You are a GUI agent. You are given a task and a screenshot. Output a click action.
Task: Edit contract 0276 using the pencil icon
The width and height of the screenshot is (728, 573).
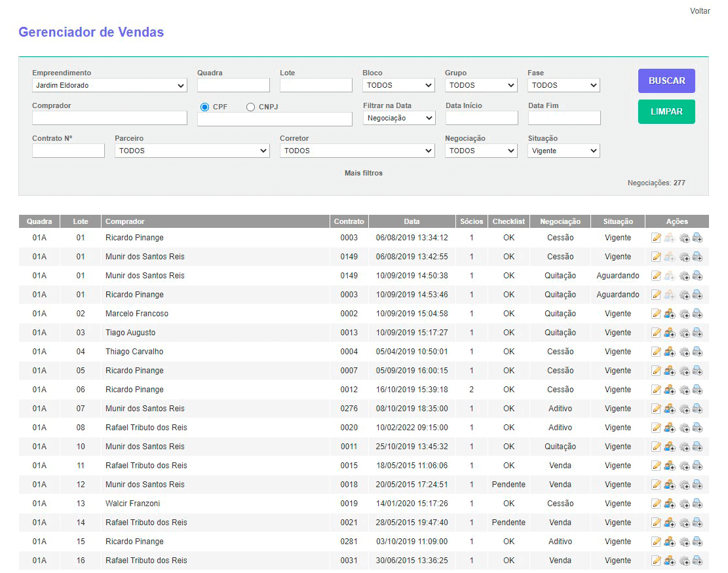tap(656, 409)
